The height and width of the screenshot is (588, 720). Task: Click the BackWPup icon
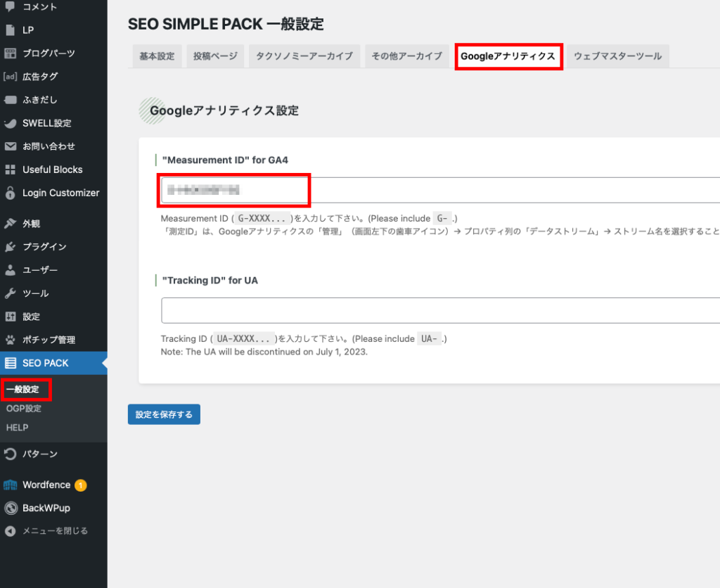11,508
